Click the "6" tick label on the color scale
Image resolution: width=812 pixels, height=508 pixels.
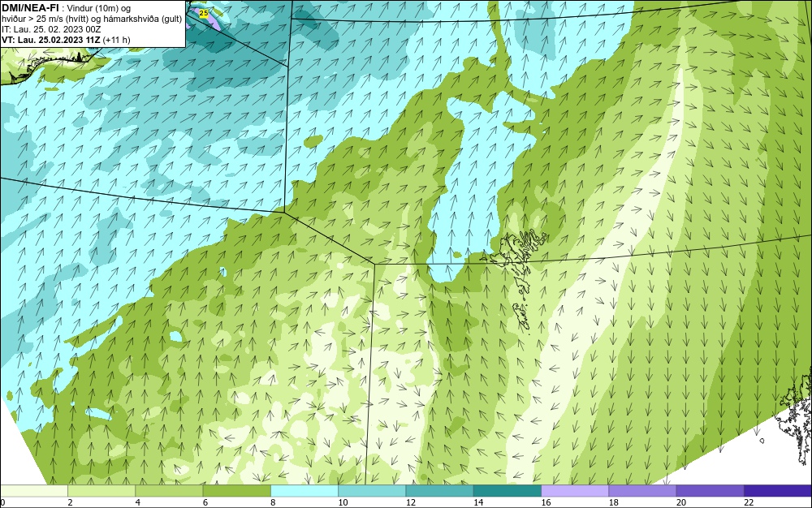point(205,502)
